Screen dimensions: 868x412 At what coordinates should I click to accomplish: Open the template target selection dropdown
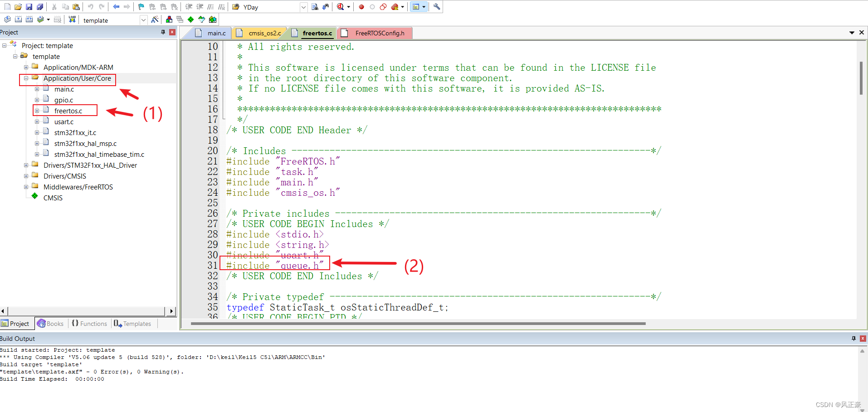pos(143,20)
